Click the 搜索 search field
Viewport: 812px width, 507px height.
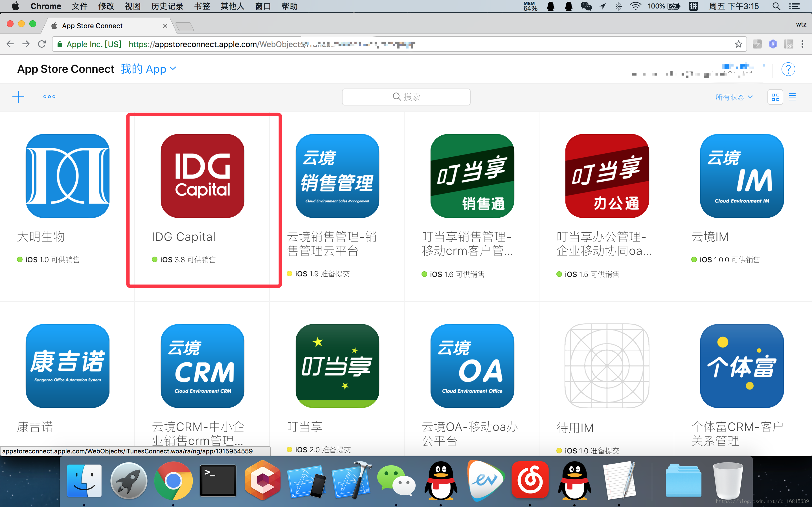pyautogui.click(x=406, y=97)
